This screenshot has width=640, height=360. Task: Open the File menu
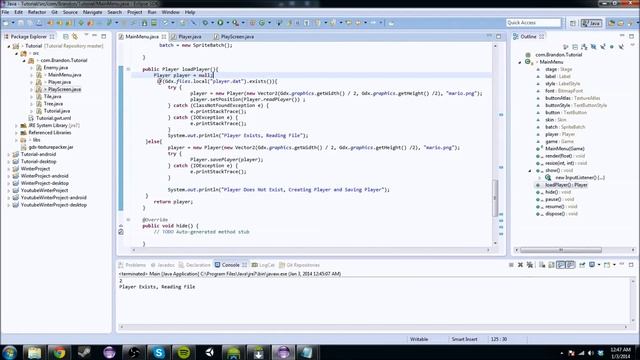click(5, 12)
